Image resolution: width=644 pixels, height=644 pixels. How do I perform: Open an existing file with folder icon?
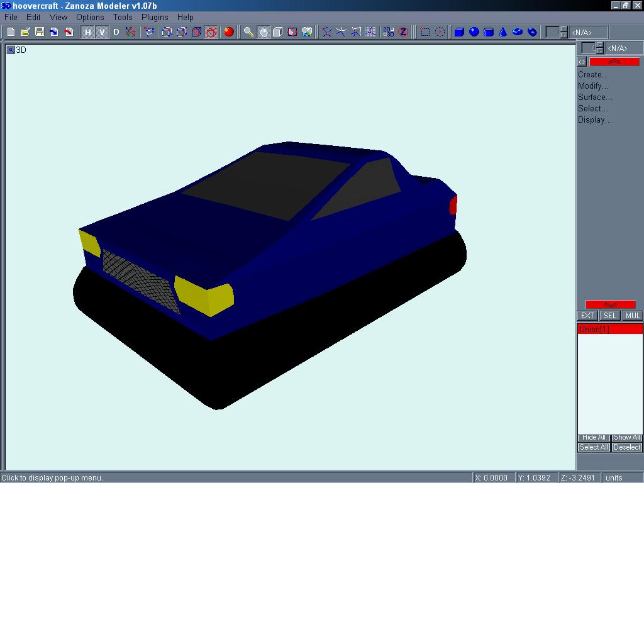(25, 32)
